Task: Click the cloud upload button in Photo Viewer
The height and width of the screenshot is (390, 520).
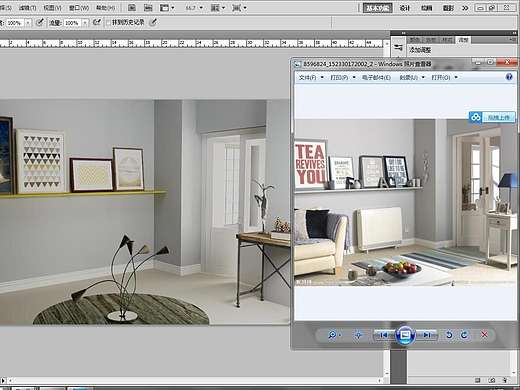Action: click(492, 117)
